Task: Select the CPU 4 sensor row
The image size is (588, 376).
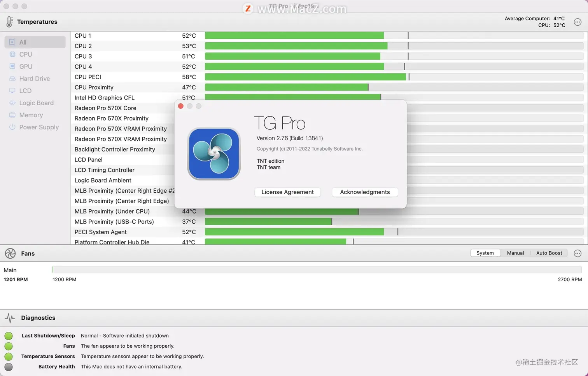Action: coord(329,66)
